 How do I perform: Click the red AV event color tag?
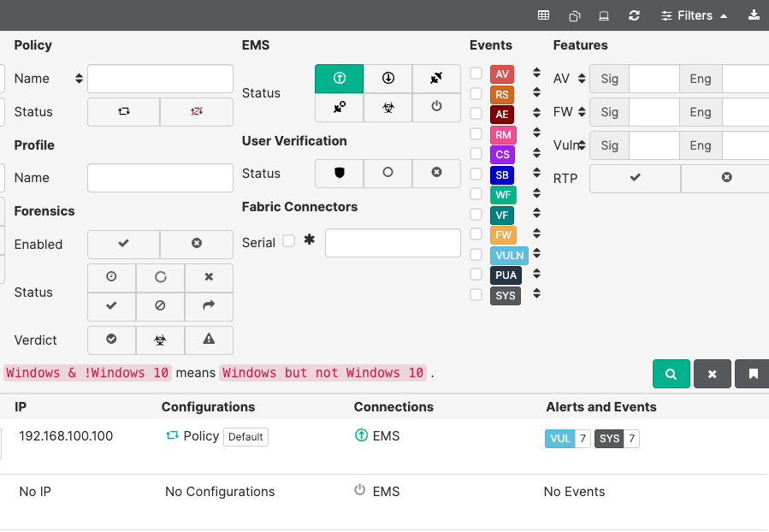point(502,74)
